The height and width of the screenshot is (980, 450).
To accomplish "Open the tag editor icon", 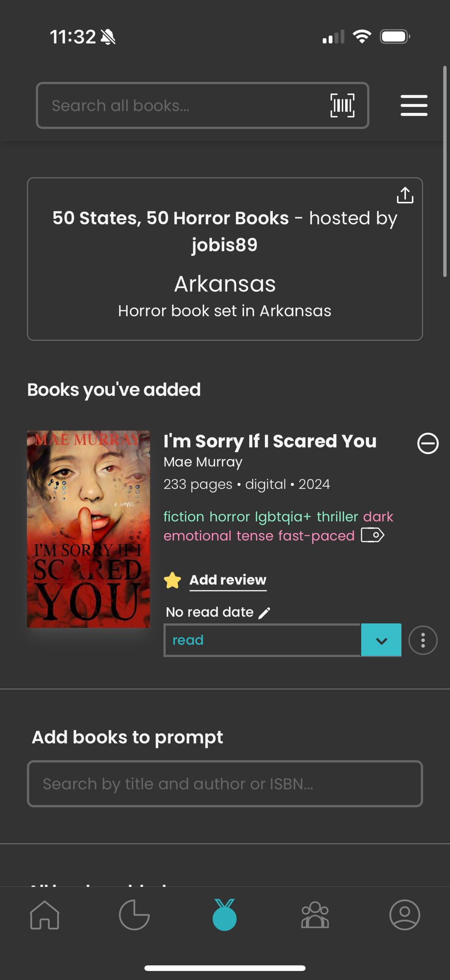I will coord(373,535).
